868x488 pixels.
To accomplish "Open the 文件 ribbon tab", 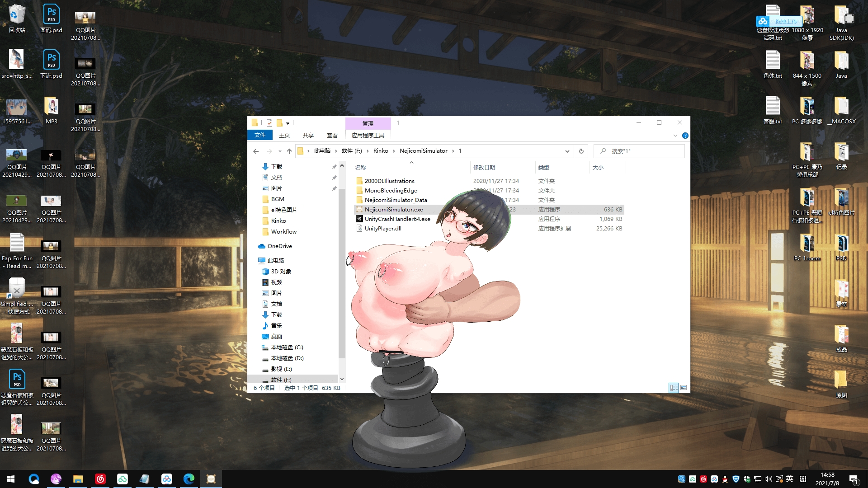I will point(260,135).
